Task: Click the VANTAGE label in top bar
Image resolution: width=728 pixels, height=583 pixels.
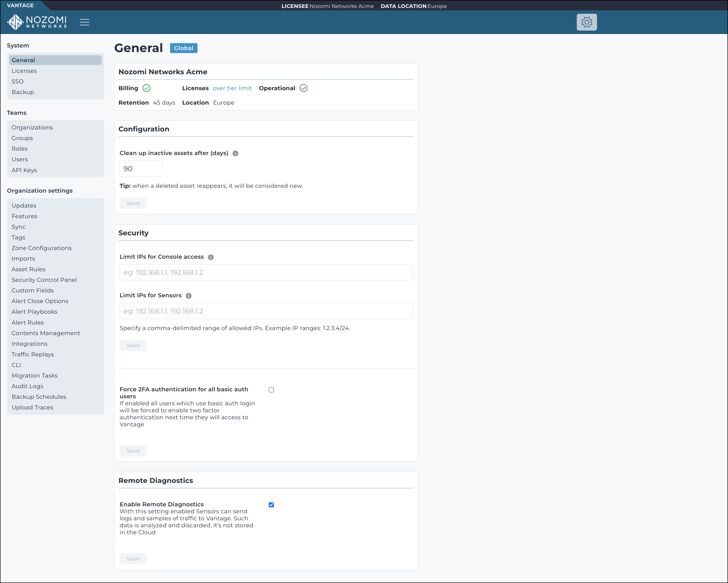Action: [20, 5]
